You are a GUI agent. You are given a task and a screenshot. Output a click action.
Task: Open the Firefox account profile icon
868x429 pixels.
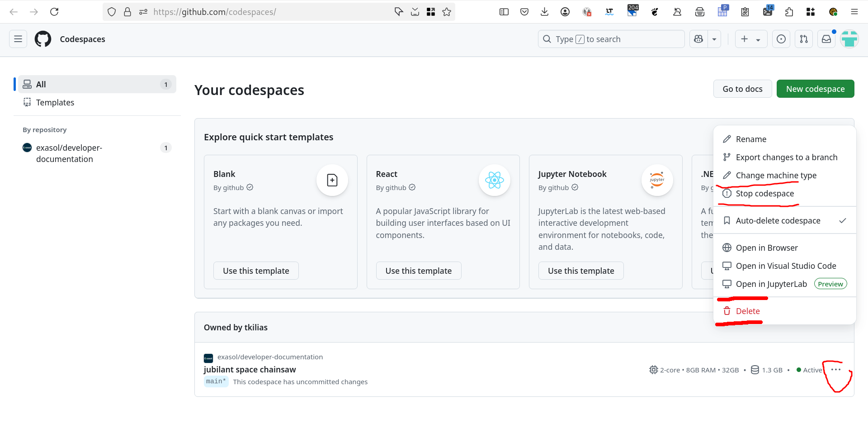[565, 12]
